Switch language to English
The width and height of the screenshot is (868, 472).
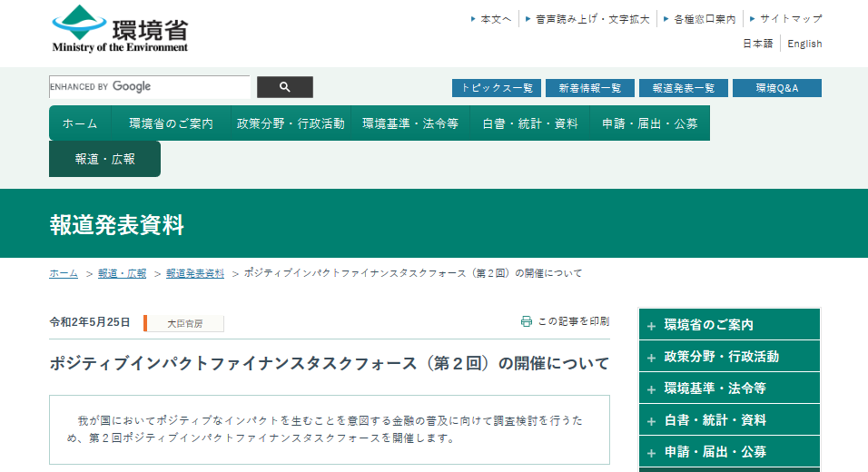coord(804,44)
